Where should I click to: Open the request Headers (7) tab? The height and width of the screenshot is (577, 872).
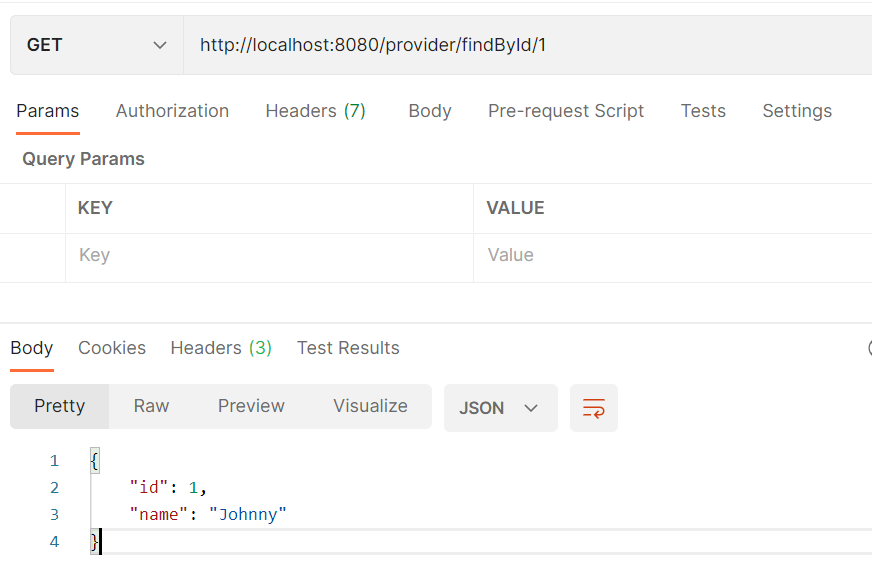315,111
